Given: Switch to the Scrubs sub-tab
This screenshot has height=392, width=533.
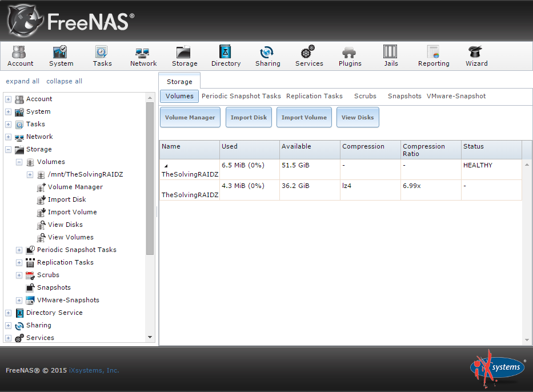Looking at the screenshot, I should pos(365,96).
